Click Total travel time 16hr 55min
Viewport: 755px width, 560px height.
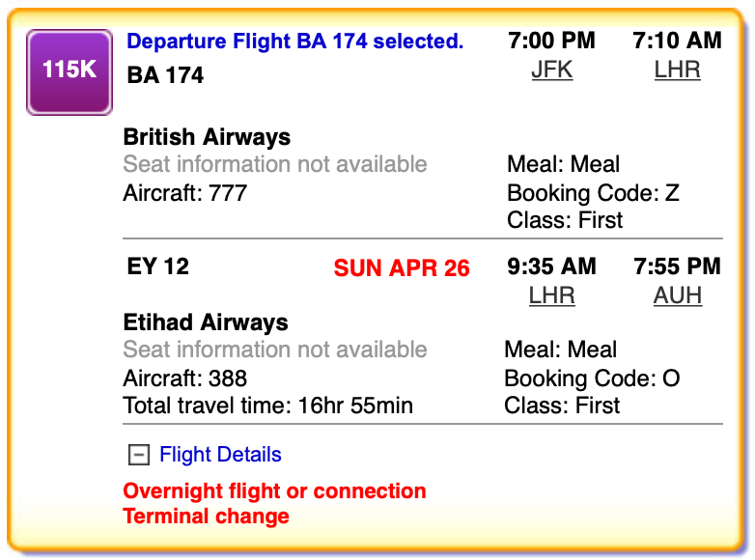coord(267,406)
